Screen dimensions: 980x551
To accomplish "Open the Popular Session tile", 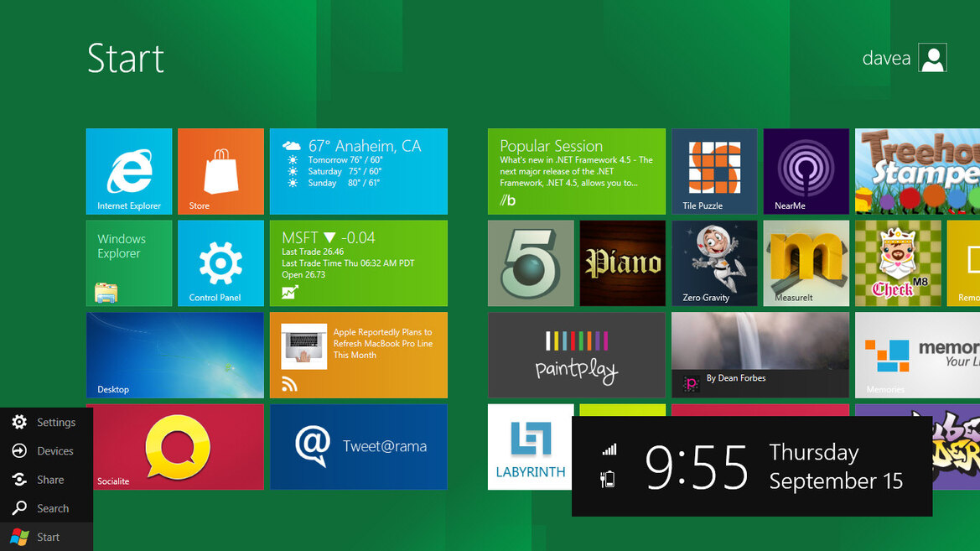I will [x=577, y=171].
